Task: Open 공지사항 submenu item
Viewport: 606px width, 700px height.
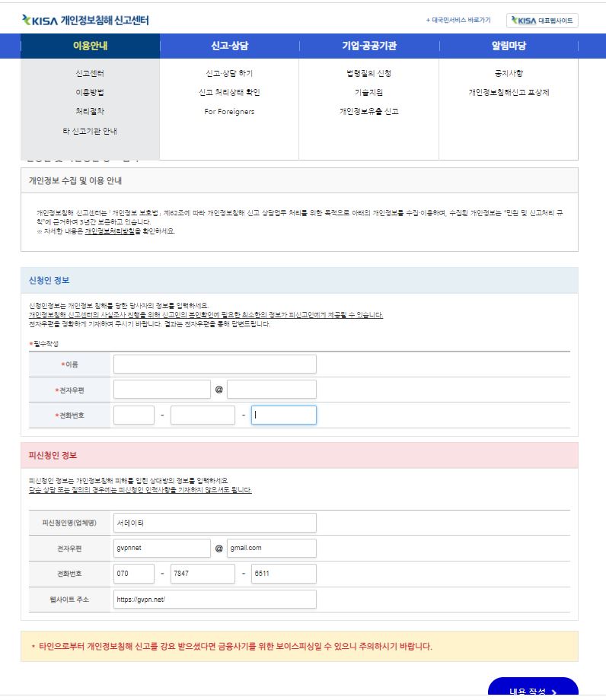Action: click(x=509, y=73)
